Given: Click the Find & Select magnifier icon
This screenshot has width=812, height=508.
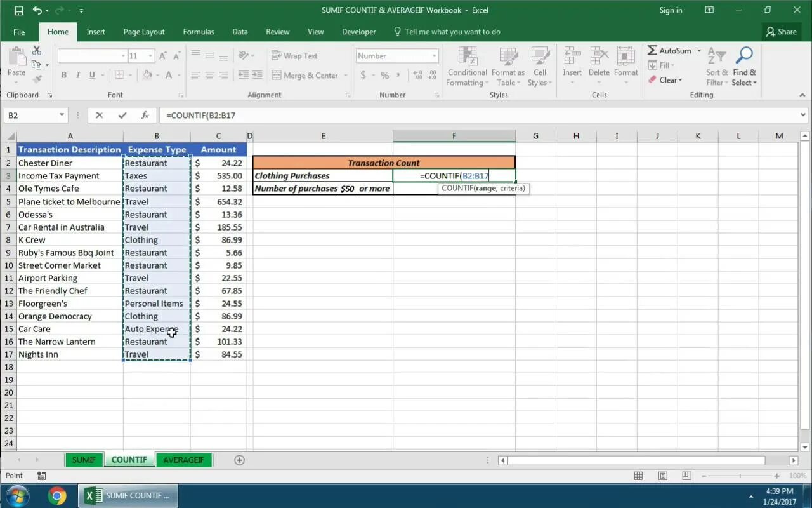Looking at the screenshot, I should coord(743,56).
